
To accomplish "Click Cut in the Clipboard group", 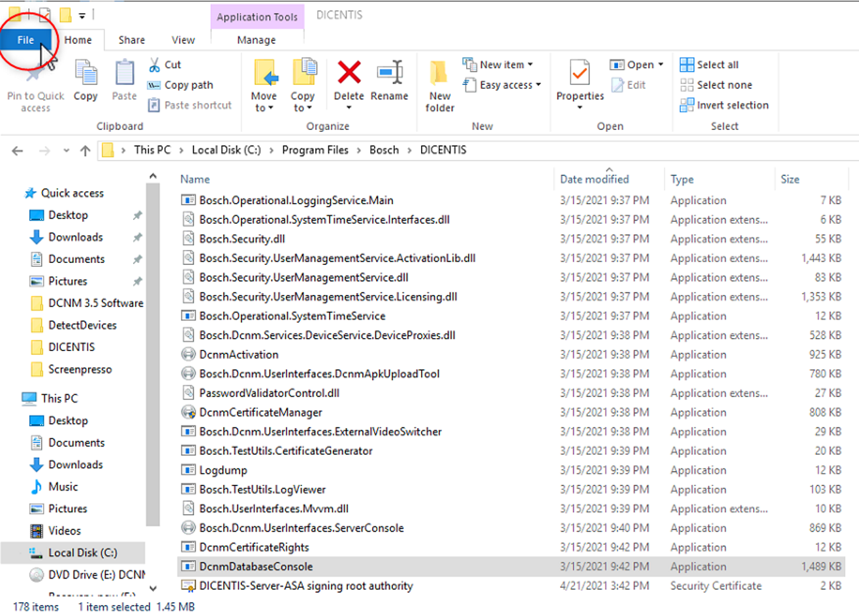I will 165,65.
